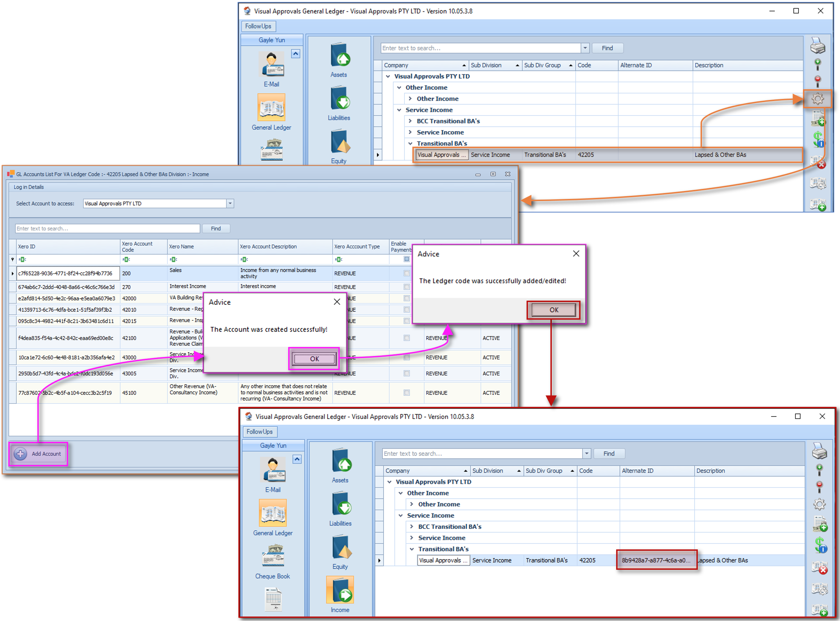This screenshot has height=621, width=840.
Task: Click Add Account in GL Accounts List
Action: (x=38, y=454)
